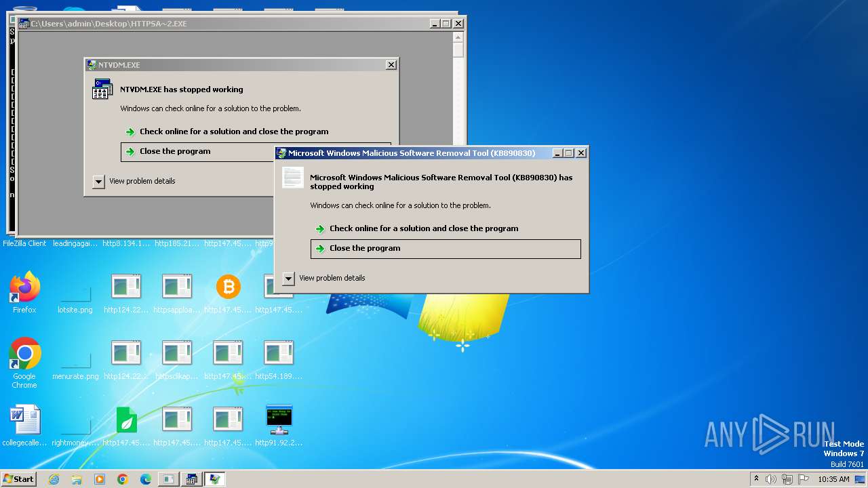Open Internet Explorer from the taskbar

pos(54,479)
